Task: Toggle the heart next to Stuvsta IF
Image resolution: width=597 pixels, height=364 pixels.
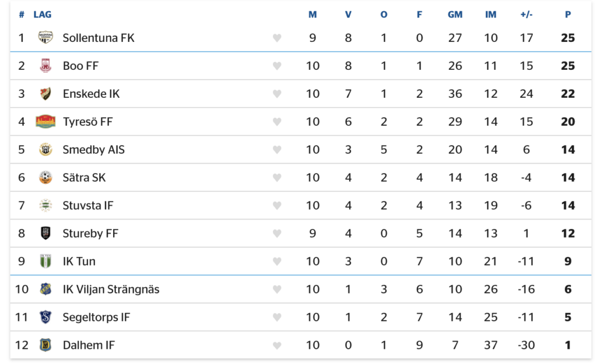Action: (x=277, y=206)
